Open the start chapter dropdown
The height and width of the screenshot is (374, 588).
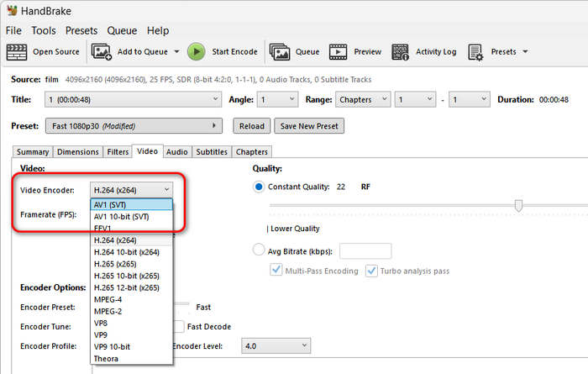click(415, 99)
